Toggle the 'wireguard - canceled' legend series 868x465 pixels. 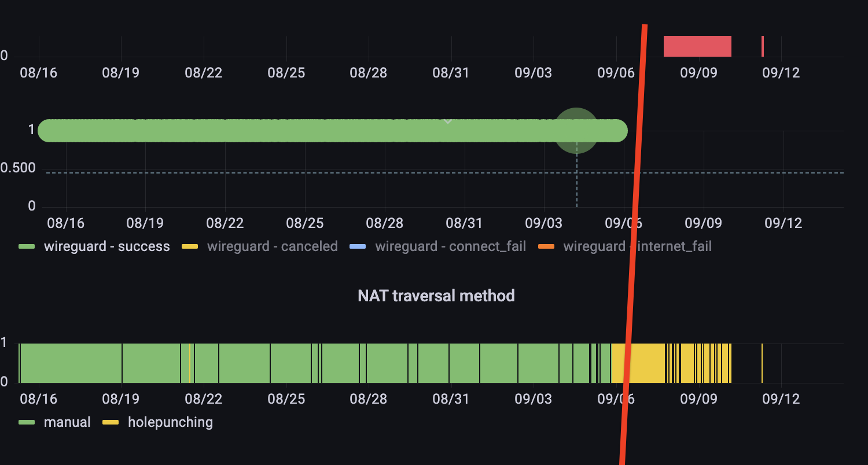(272, 246)
